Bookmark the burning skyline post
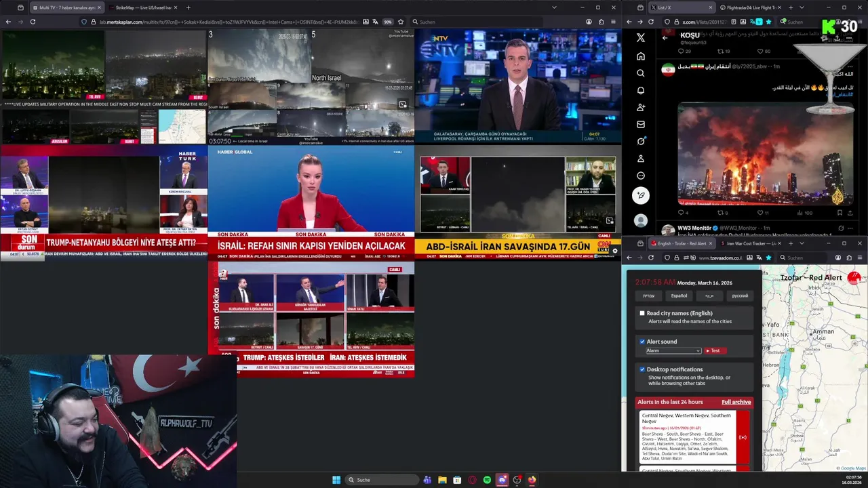Viewport: 868px width, 488px height. point(840,213)
